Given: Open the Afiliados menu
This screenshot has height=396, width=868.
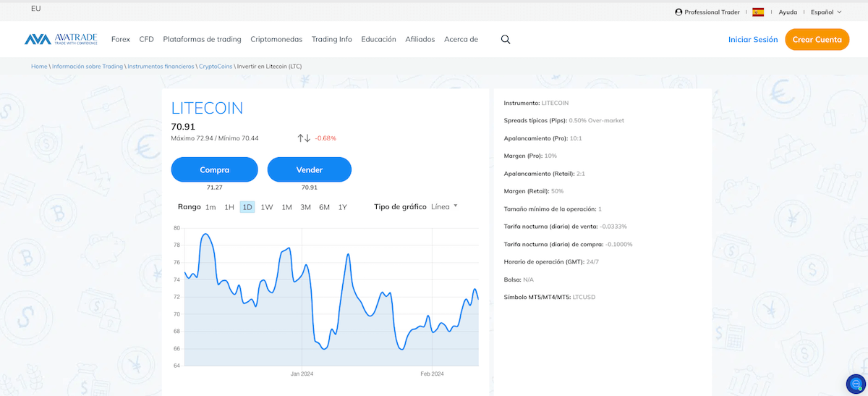Looking at the screenshot, I should tap(420, 40).
